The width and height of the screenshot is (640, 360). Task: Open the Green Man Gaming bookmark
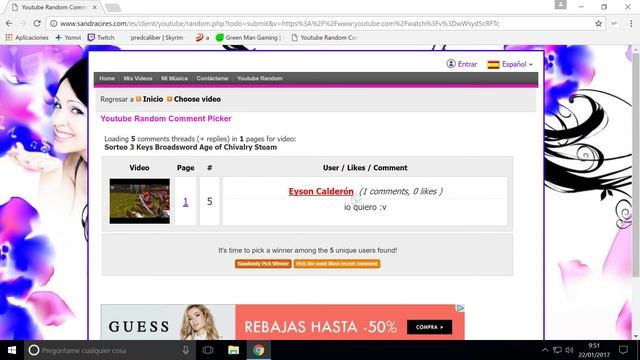pyautogui.click(x=248, y=38)
